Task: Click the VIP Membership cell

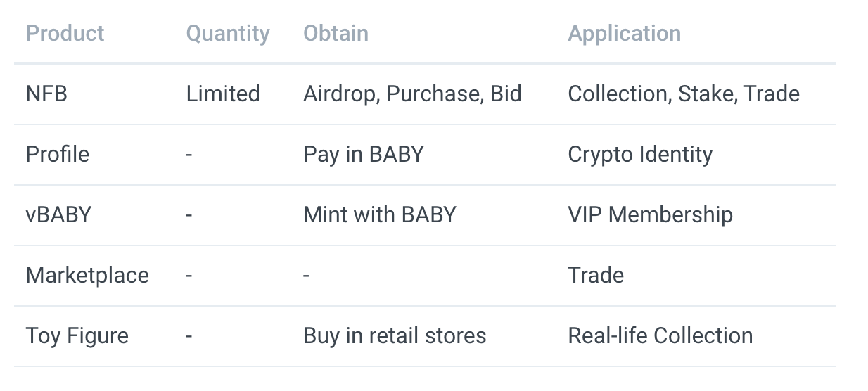Action: click(650, 214)
